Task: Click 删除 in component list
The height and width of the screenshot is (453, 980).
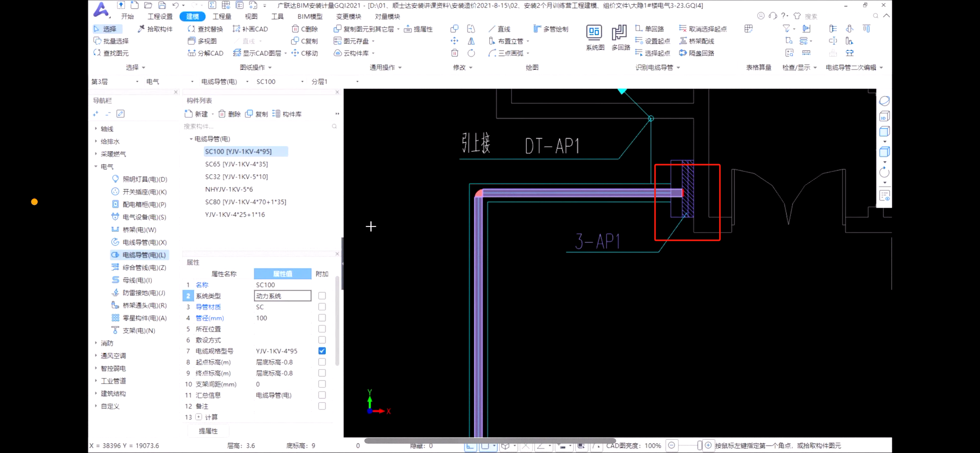Action: coord(229,114)
